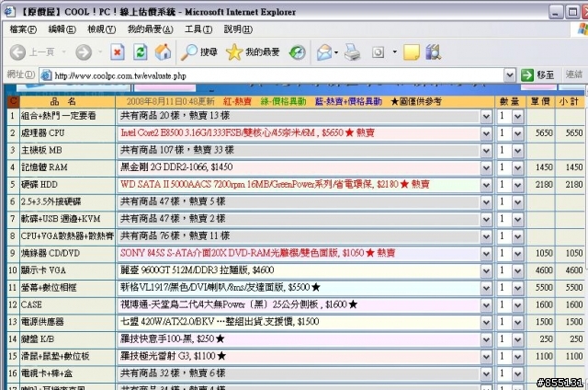Open the 檔案(F) menu
588x390 pixels.
pyautogui.click(x=23, y=29)
